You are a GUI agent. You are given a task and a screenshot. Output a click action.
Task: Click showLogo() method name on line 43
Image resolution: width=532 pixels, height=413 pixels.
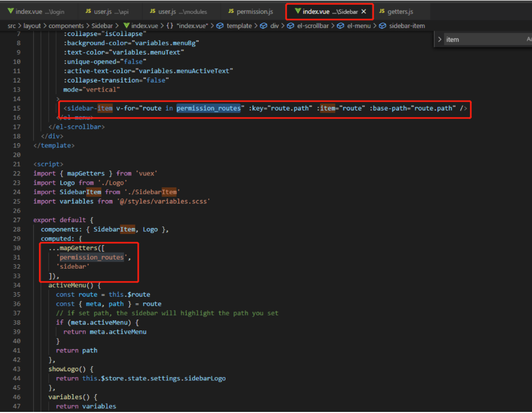point(67,369)
